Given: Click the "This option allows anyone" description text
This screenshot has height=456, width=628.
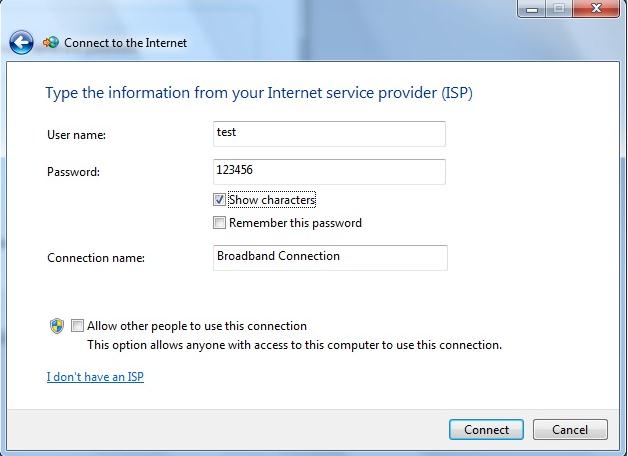Looking at the screenshot, I should point(294,345).
